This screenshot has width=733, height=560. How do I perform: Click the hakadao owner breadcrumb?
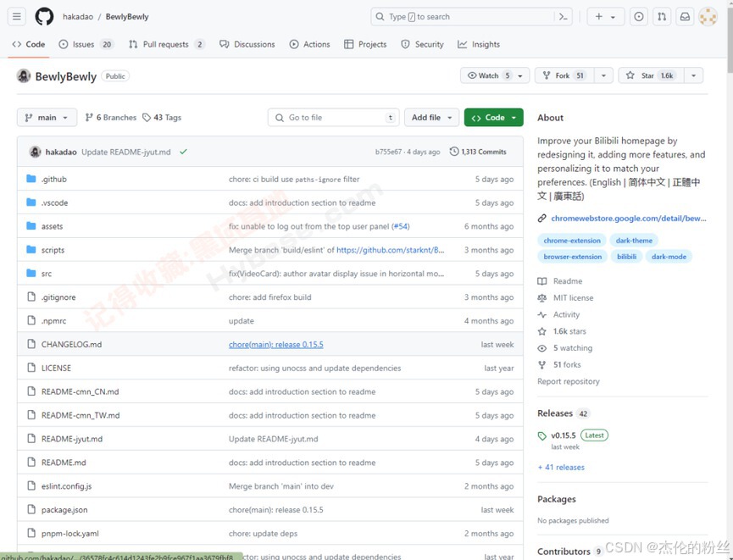point(78,17)
